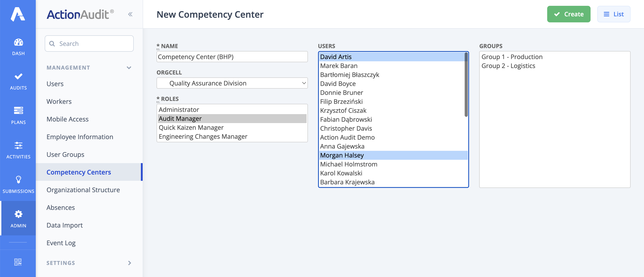Screen dimensions: 644x277
Task: Open Activities sliders icon
Action: (x=18, y=145)
